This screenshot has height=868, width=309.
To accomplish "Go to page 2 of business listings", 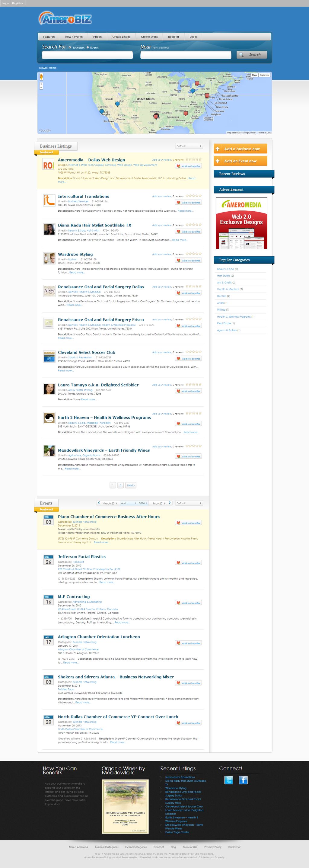I will pyautogui.click(x=120, y=485).
